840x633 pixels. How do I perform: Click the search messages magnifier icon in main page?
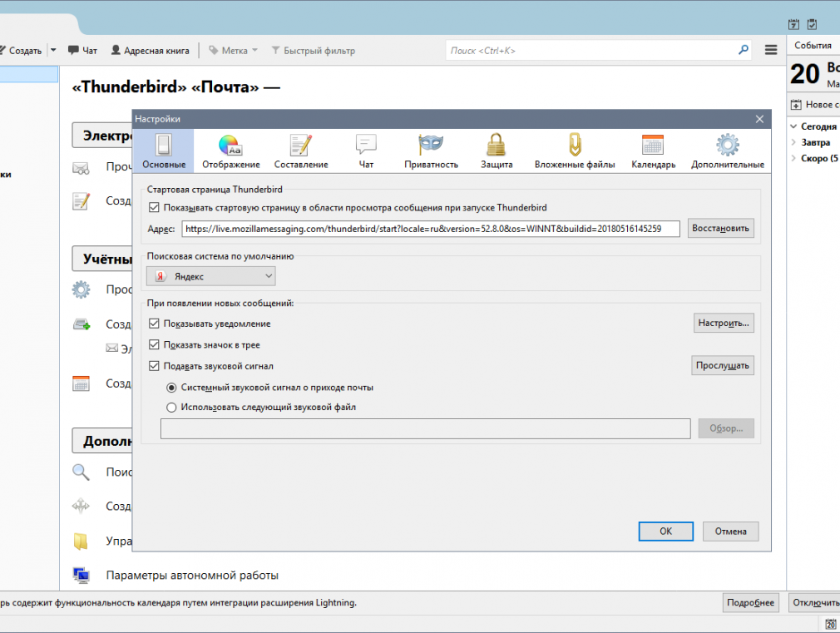click(81, 472)
